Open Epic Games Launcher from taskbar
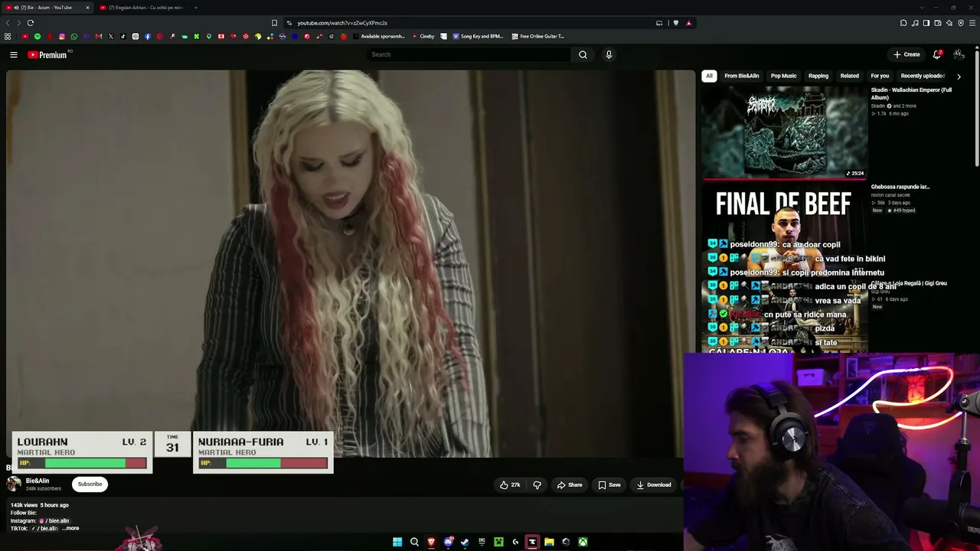 pos(482,542)
